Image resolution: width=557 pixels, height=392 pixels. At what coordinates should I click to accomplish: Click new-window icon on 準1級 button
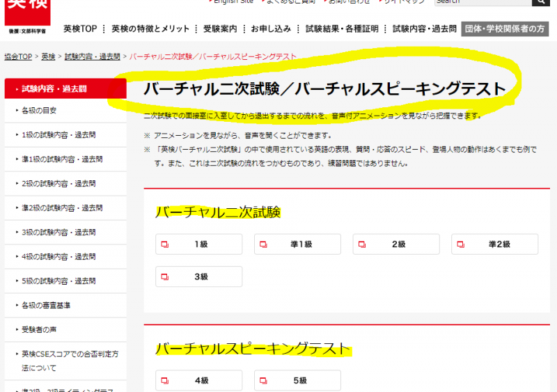click(x=263, y=244)
